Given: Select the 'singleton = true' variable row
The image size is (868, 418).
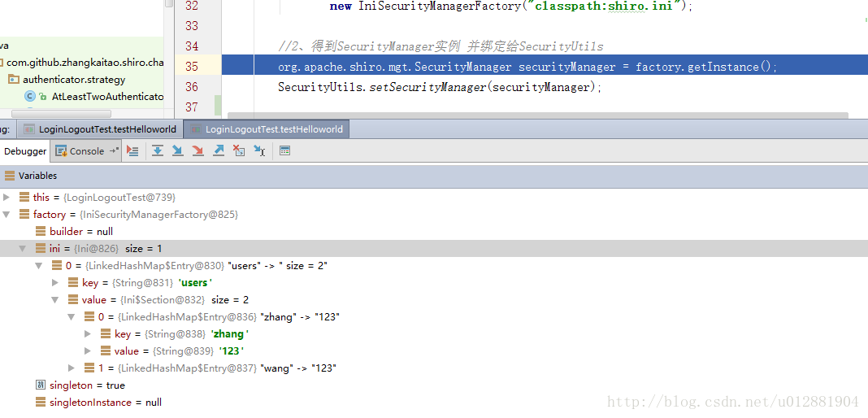Looking at the screenshot, I should (x=434, y=385).
